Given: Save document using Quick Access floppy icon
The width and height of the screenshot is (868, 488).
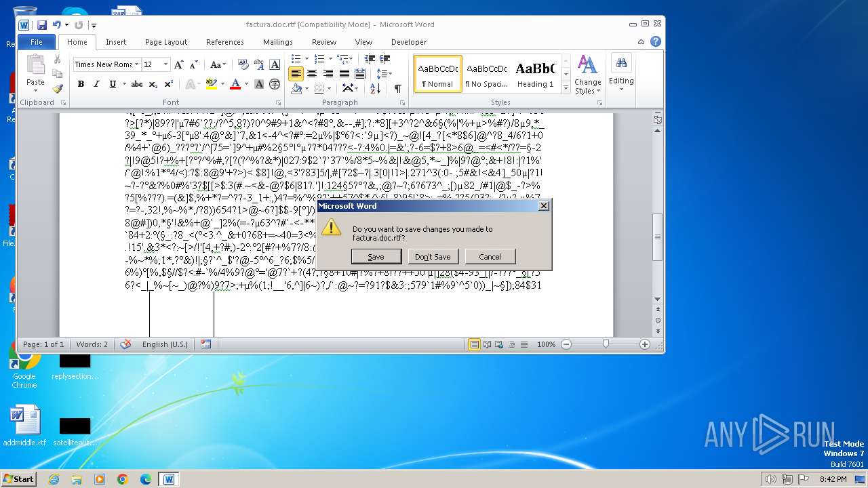Looking at the screenshot, I should (42, 25).
